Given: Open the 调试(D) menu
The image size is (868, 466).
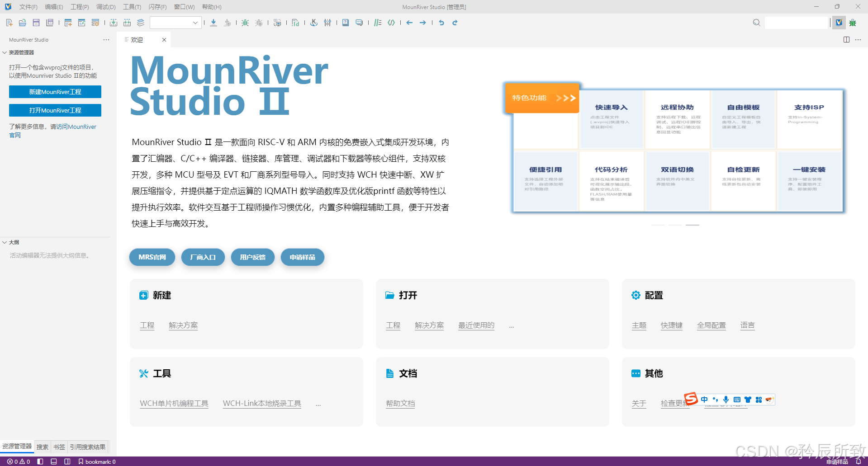Looking at the screenshot, I should pos(106,7).
